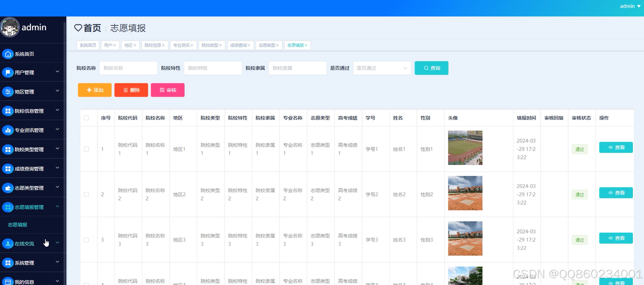This screenshot has width=644, height=285.
Task: Switch to the 系统首页 tab
Action: (88, 45)
